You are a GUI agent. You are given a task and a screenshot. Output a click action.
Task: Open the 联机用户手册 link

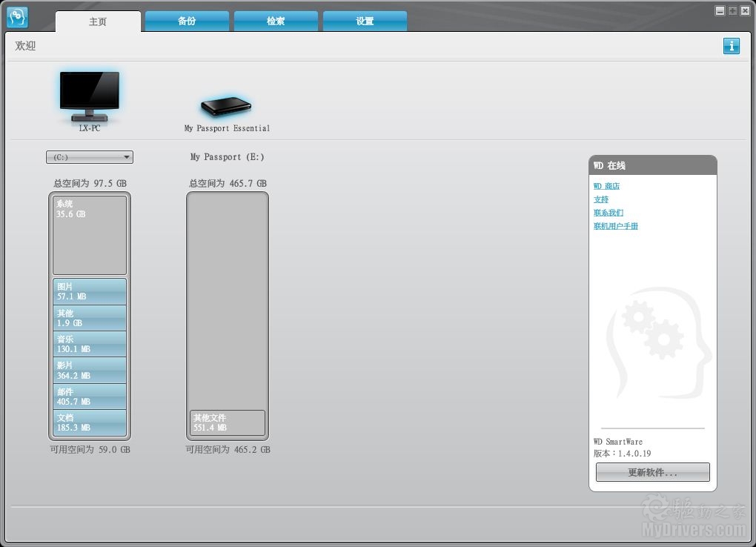pos(616,226)
